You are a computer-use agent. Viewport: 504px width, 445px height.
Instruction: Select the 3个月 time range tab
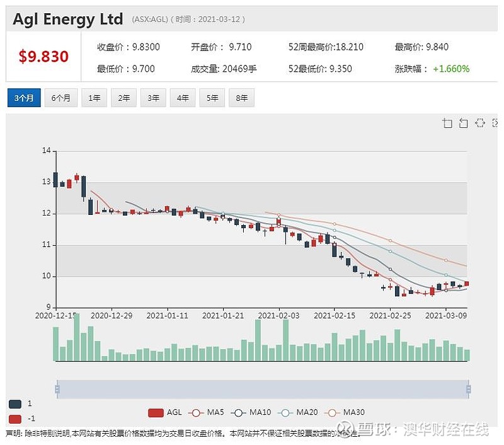[24, 98]
